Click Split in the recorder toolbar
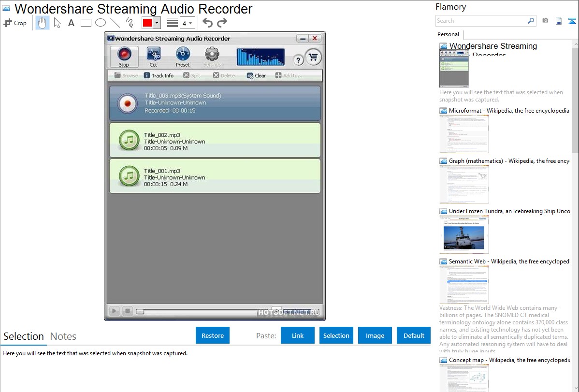Screen dimensions: 579x392 (192, 75)
